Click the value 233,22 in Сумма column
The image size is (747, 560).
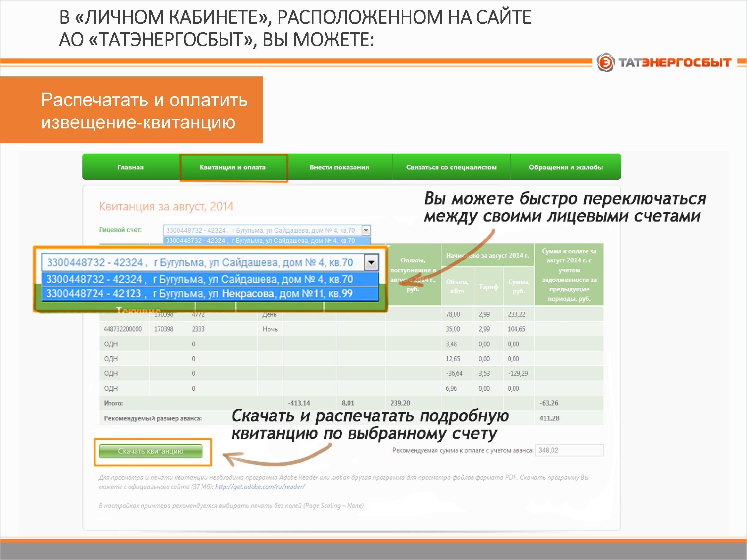pyautogui.click(x=517, y=314)
